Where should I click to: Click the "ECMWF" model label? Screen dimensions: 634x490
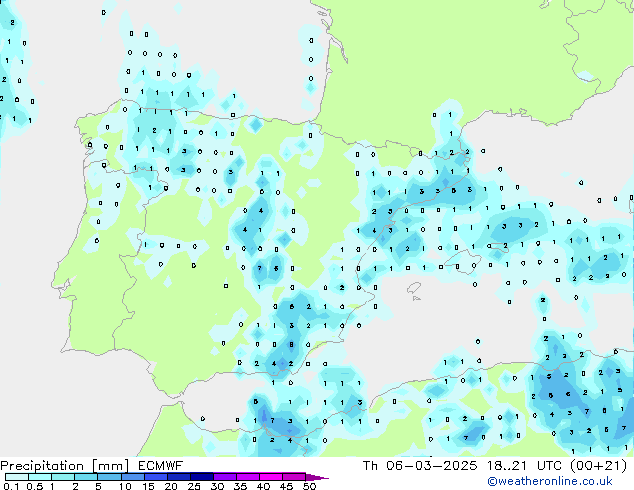161,466
